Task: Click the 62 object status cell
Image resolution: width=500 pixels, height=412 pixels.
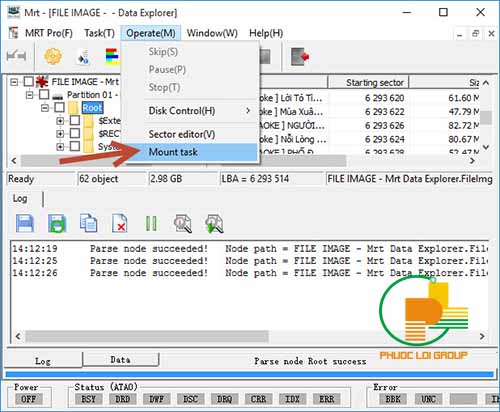Action: 112,179
